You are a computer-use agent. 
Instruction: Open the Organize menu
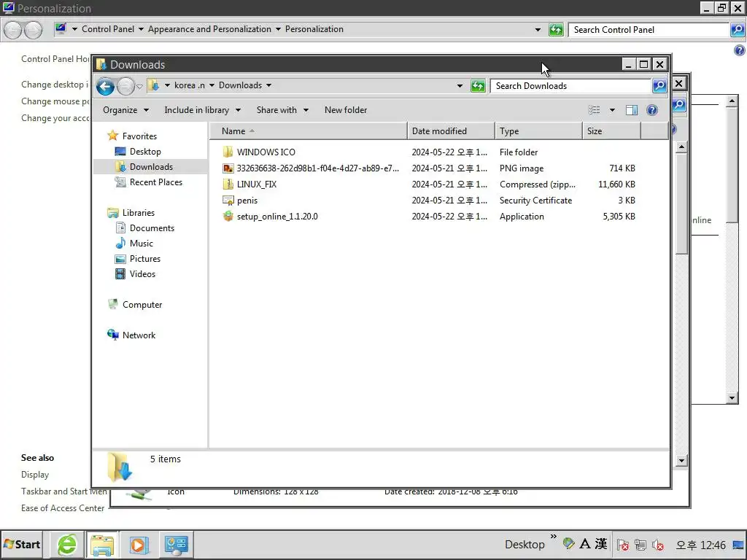point(125,110)
